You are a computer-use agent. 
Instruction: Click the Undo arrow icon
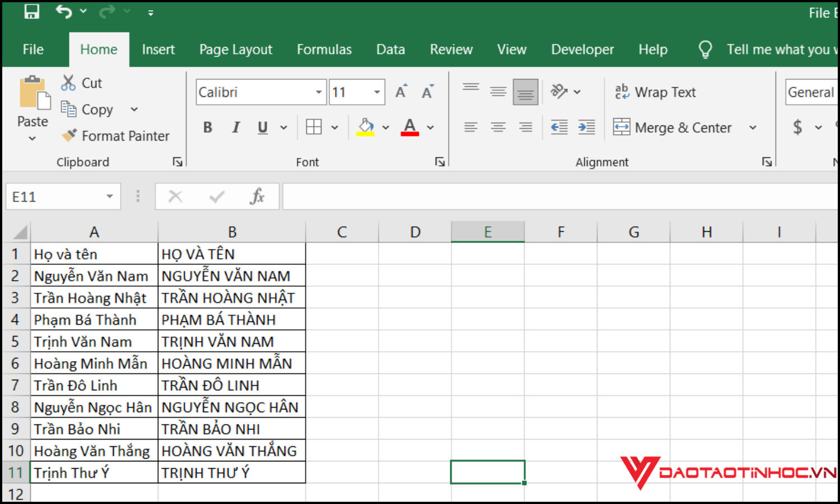tap(63, 12)
